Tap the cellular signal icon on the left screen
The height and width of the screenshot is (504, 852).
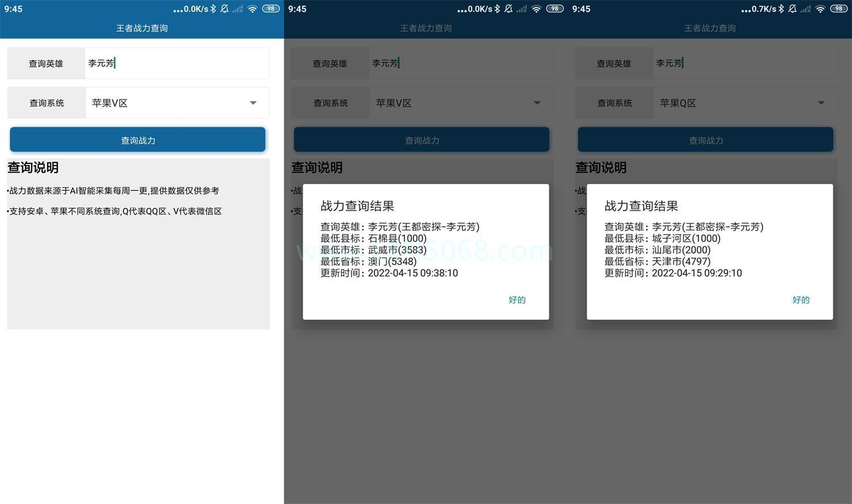point(237,9)
